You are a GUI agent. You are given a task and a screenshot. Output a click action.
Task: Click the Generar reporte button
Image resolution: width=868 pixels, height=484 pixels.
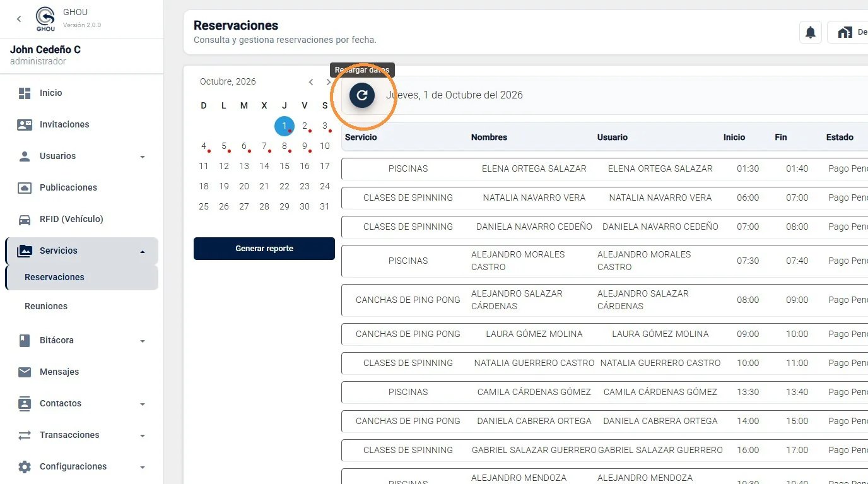264,249
